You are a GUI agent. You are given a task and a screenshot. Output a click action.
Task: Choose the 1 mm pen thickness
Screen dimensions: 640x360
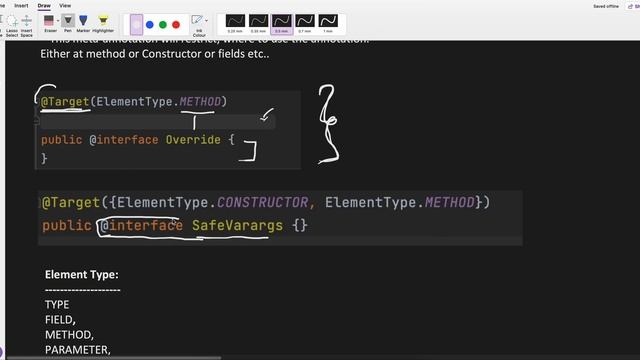click(328, 24)
